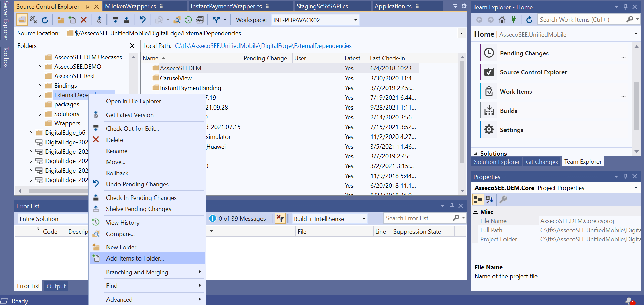Click Add Items to Folder toolbar icon
The width and height of the screenshot is (644, 305).
tap(72, 20)
